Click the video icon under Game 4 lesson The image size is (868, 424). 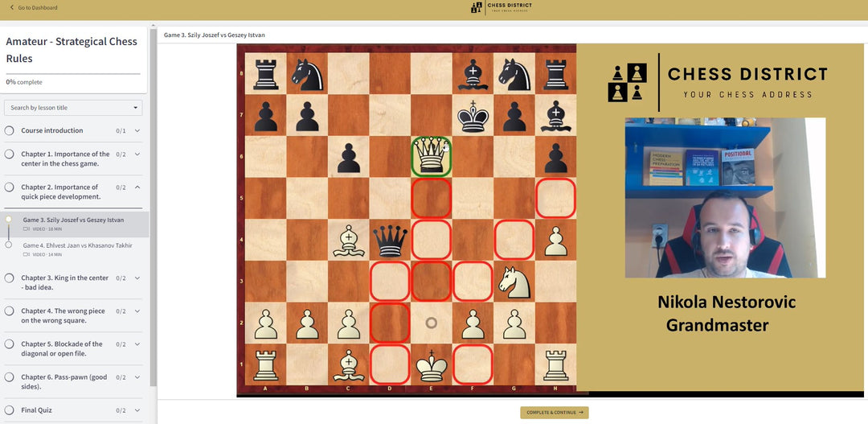(27, 254)
